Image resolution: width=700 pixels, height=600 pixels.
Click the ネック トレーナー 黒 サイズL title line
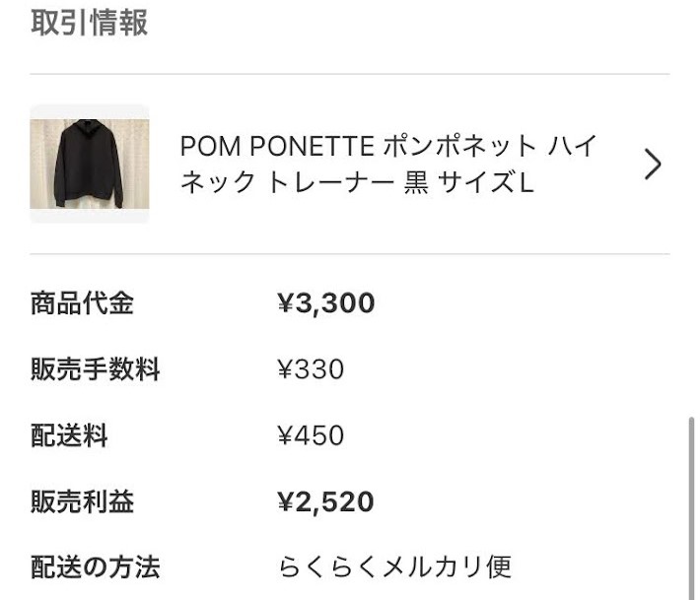point(357,182)
